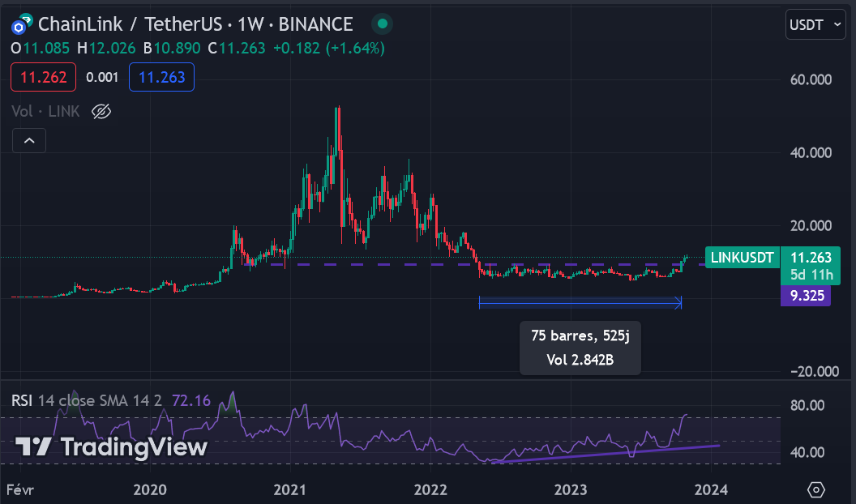Click the BINANCE exchange label
This screenshot has height=504, width=856.
coord(315,24)
